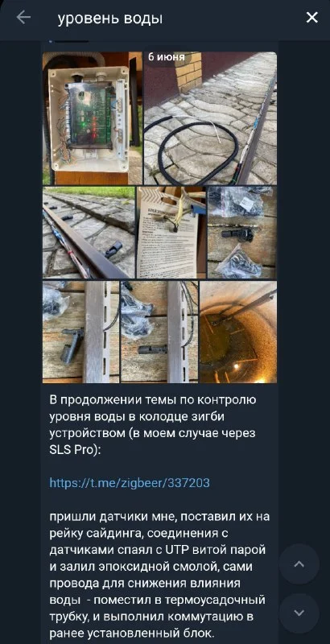Clear the search with X icon
This screenshot has width=330, height=644.
point(312,17)
